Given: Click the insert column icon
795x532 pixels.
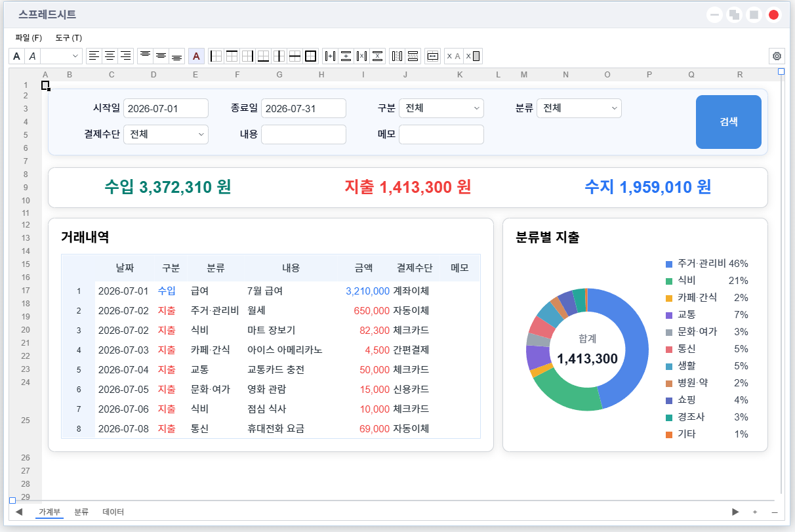Looking at the screenshot, I should (330, 56).
